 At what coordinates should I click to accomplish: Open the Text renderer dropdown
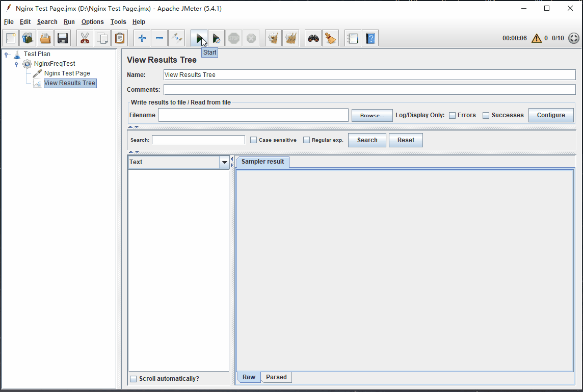point(224,162)
